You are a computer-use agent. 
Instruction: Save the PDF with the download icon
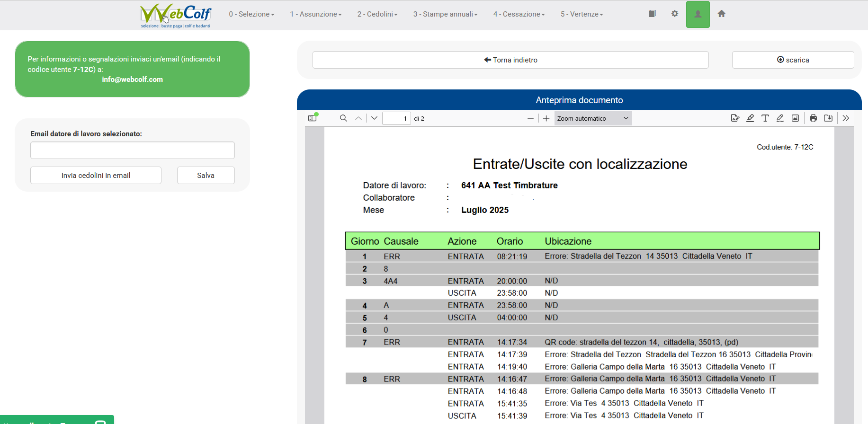point(828,118)
